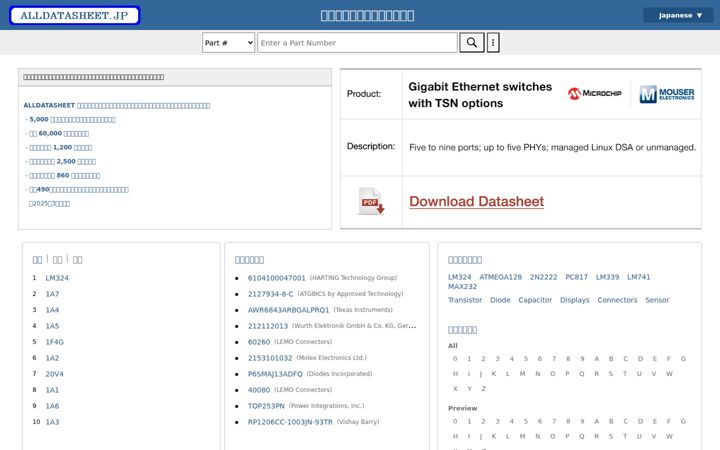
Task: Open 1A1 in the ranked list
Action: 52,390
